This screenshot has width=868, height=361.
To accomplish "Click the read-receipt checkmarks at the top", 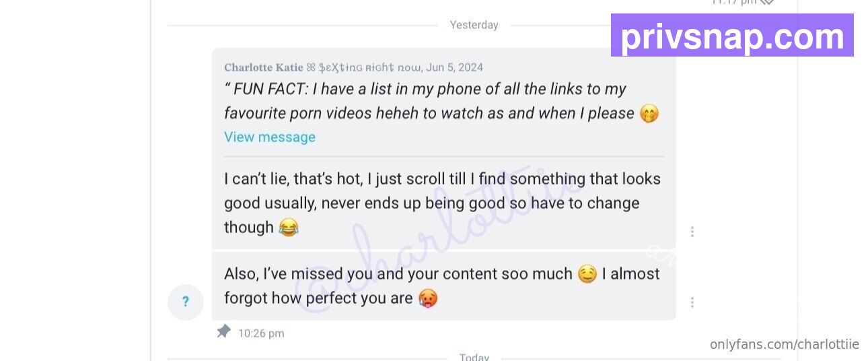I will [766, 2].
